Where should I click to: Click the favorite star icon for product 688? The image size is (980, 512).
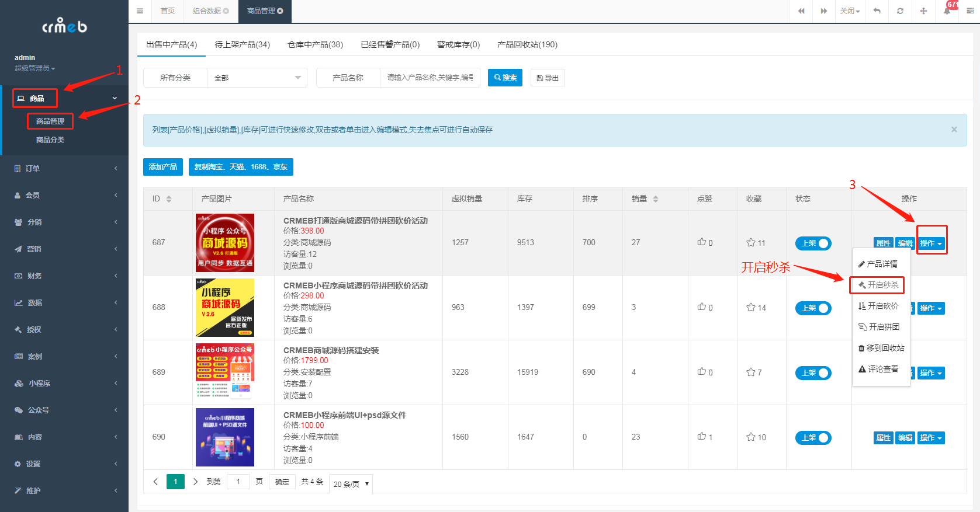751,307
